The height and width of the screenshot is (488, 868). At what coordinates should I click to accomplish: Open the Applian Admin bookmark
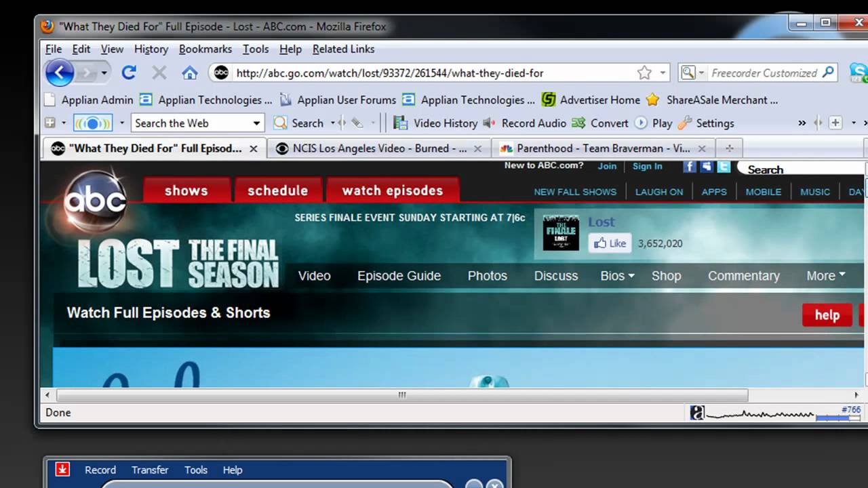pyautogui.click(x=88, y=100)
